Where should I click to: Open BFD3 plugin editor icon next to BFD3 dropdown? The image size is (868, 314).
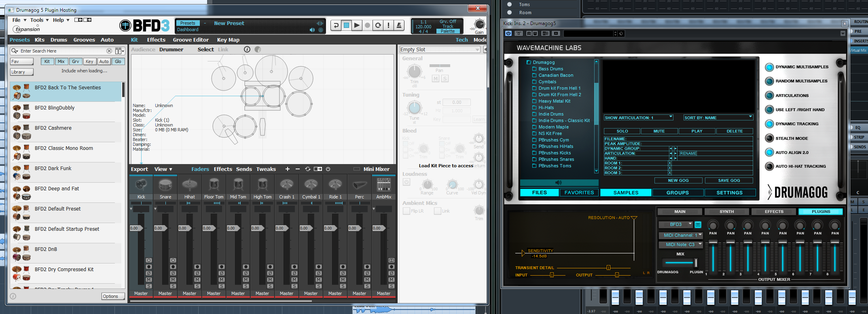click(698, 224)
